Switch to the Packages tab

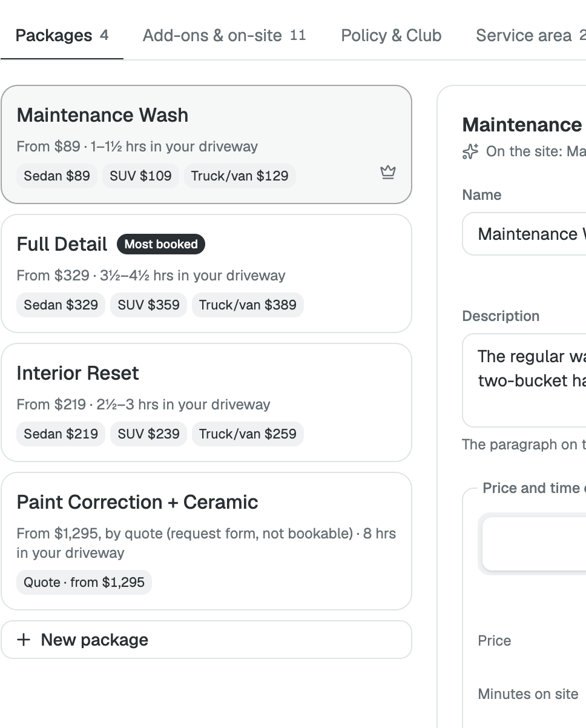click(x=62, y=36)
